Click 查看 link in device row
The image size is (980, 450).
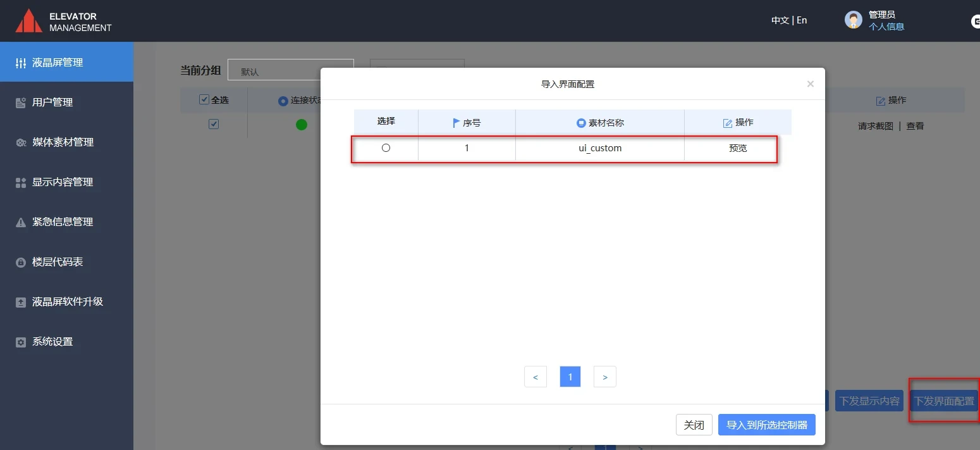point(915,126)
